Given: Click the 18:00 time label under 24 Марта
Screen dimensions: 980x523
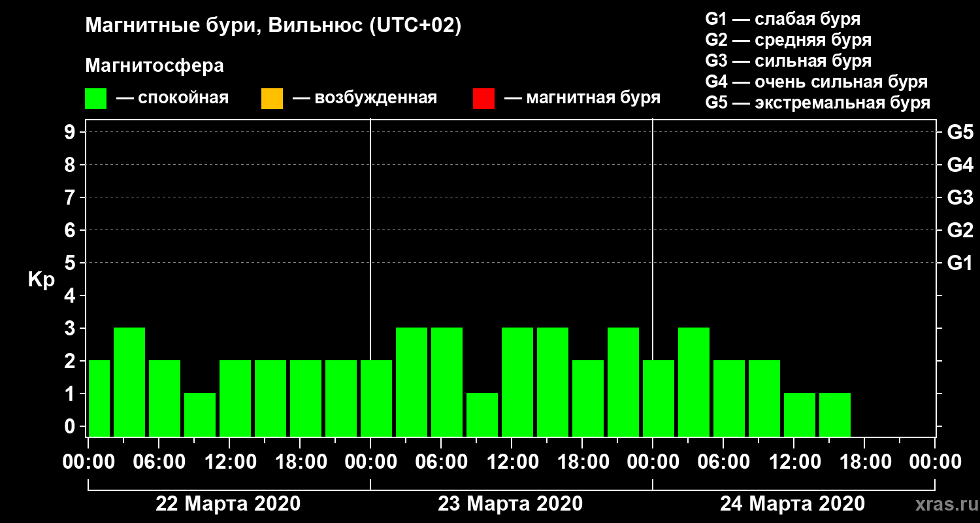Looking at the screenshot, I should 865,462.
